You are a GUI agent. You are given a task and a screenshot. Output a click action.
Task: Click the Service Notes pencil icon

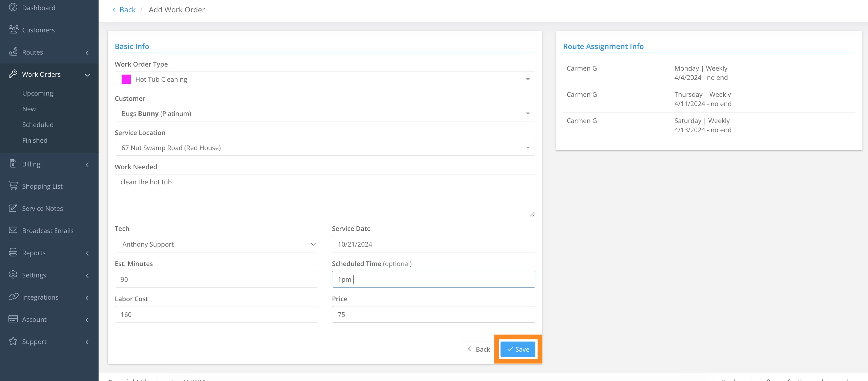(13, 208)
